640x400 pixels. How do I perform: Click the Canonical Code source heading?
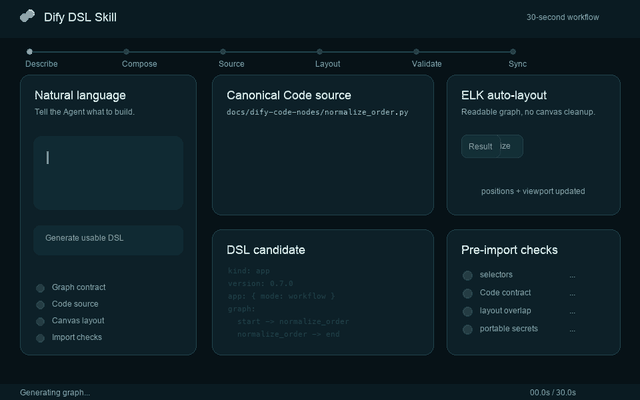[289, 95]
